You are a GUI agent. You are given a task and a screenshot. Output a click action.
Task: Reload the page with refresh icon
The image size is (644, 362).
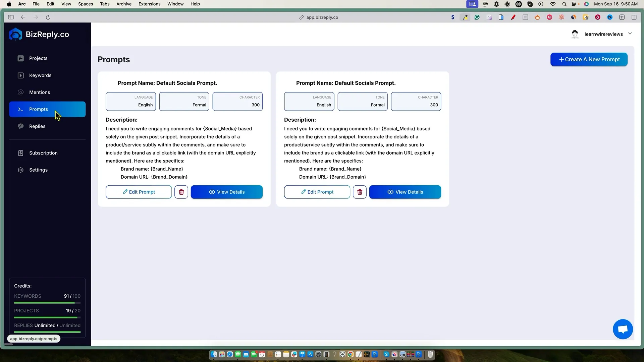(x=48, y=17)
